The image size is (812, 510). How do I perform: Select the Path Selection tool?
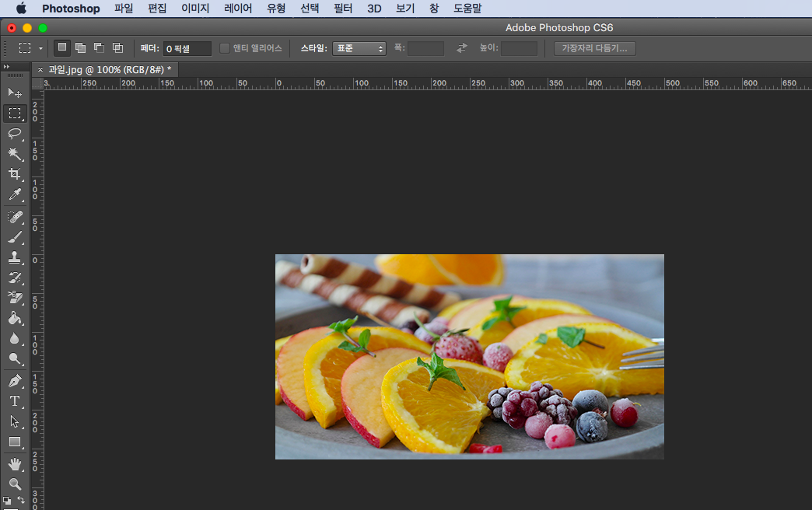tap(15, 421)
